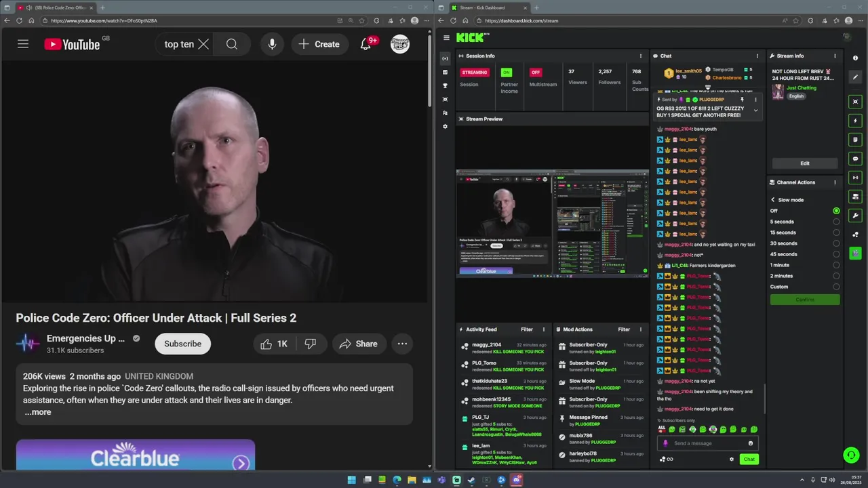Select slow mode Off radio button
Viewport: 868px width, 488px height.
[836, 211]
